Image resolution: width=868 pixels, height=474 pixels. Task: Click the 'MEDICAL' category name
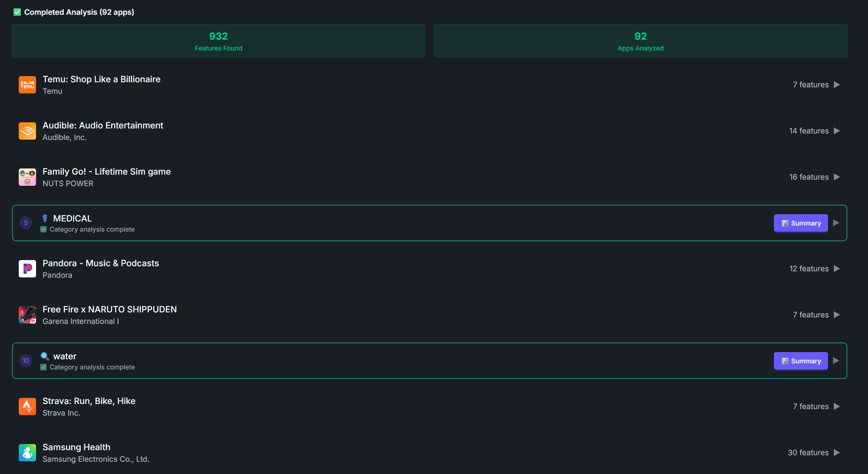(72, 219)
